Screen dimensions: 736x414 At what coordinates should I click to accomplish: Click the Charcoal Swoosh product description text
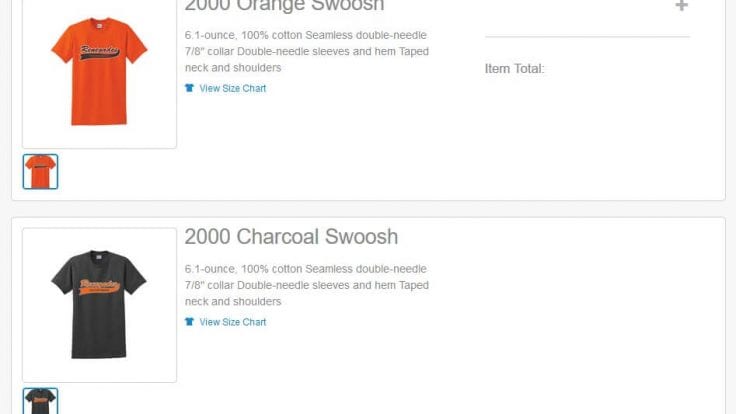pyautogui.click(x=307, y=285)
